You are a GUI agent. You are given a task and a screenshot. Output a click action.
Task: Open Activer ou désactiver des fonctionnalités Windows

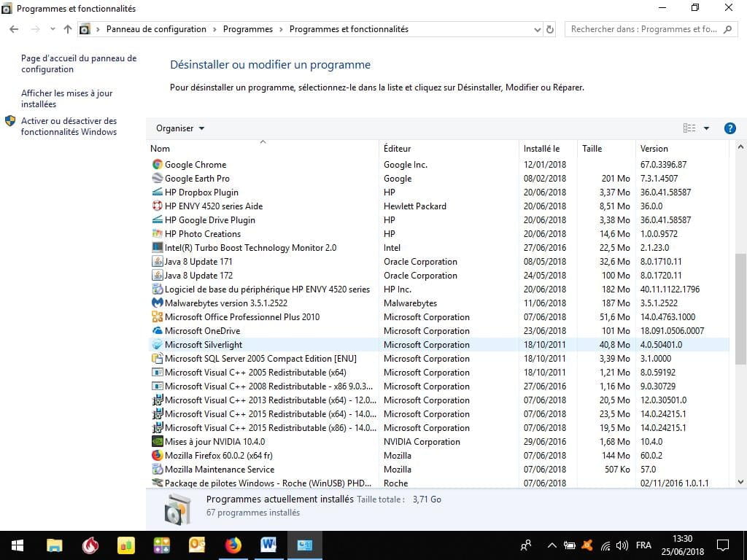coord(69,126)
